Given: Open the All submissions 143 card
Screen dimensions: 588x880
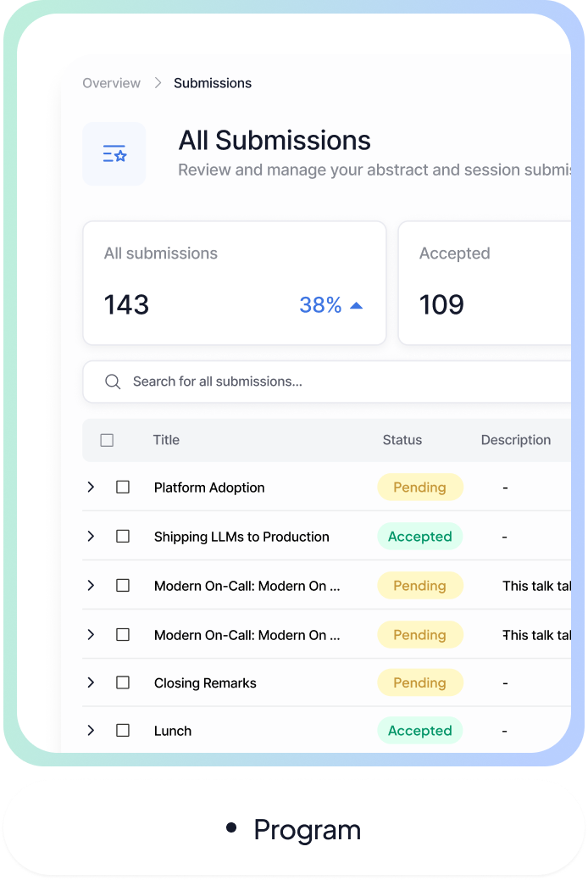Looking at the screenshot, I should pos(235,283).
